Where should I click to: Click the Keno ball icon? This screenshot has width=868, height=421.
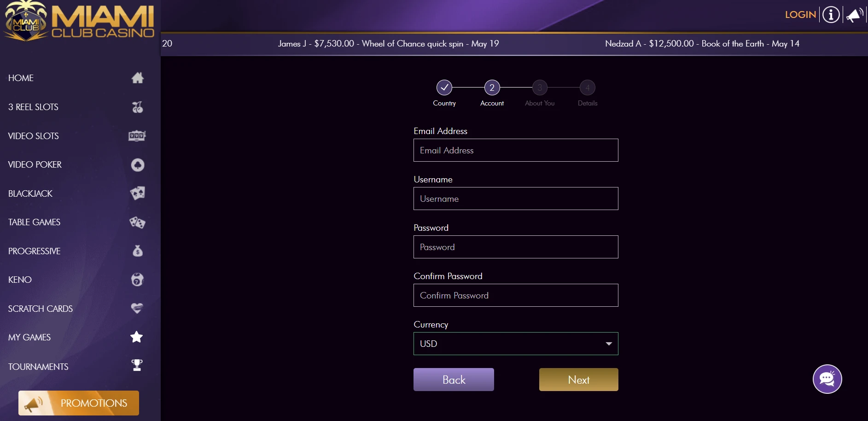[137, 280]
